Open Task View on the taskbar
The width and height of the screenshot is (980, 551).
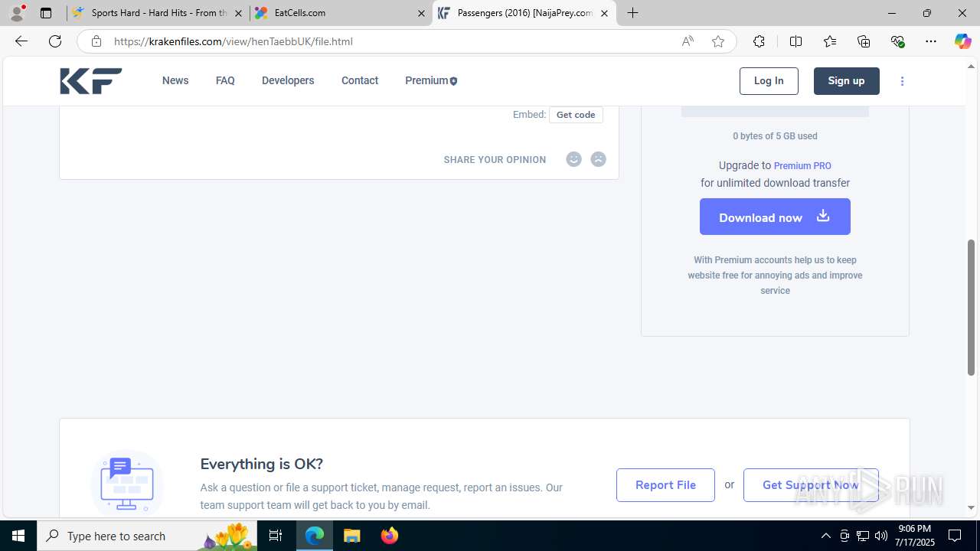click(276, 536)
